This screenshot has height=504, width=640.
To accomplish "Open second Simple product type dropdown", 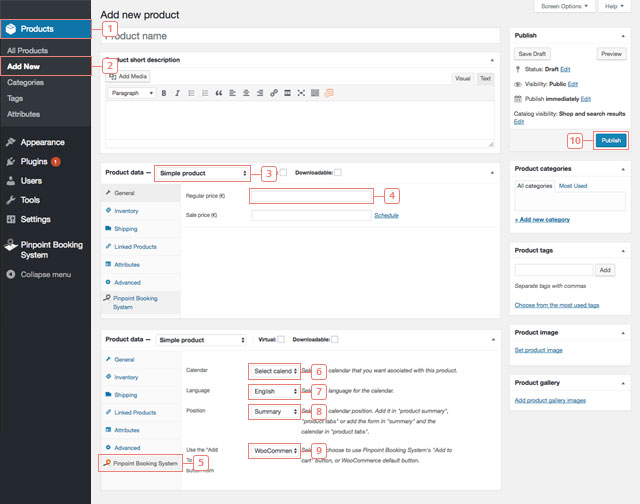I will click(x=201, y=340).
